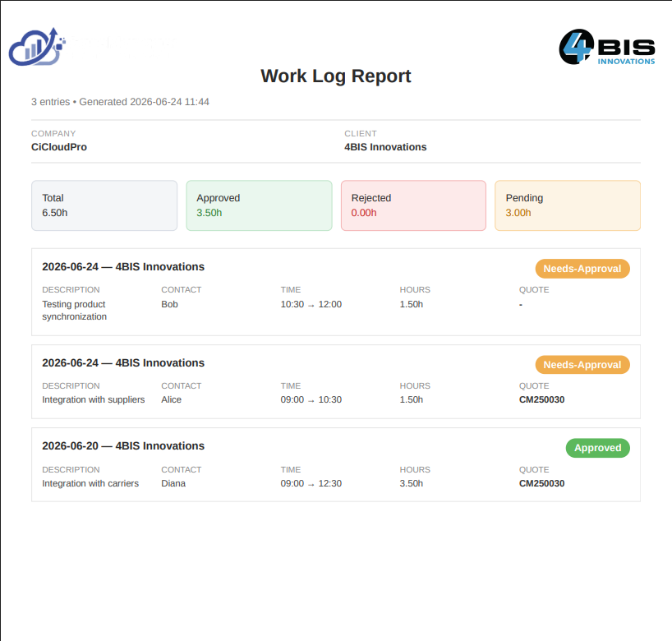
Task: Click time range 09:00 → 12:30
Action: pos(311,483)
